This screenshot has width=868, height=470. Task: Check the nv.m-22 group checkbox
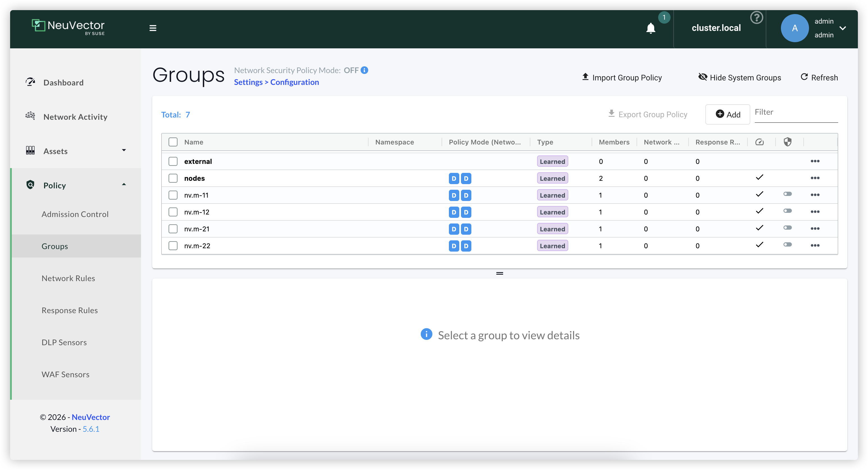(173, 246)
